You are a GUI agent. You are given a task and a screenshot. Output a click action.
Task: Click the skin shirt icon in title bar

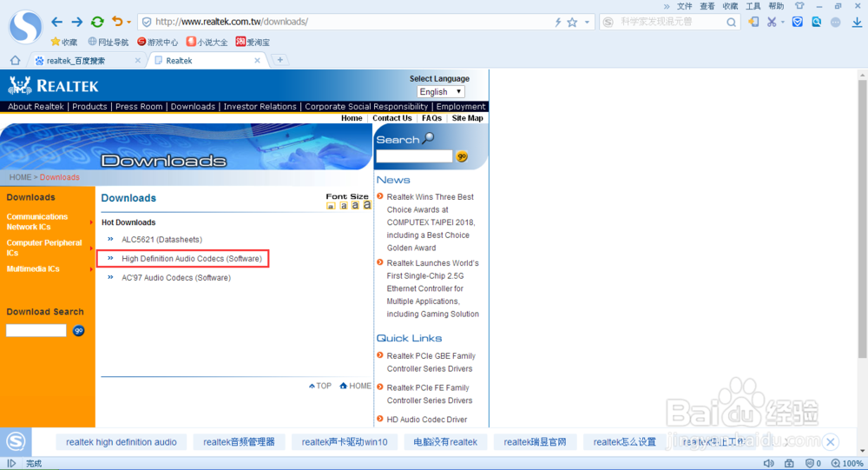799,6
